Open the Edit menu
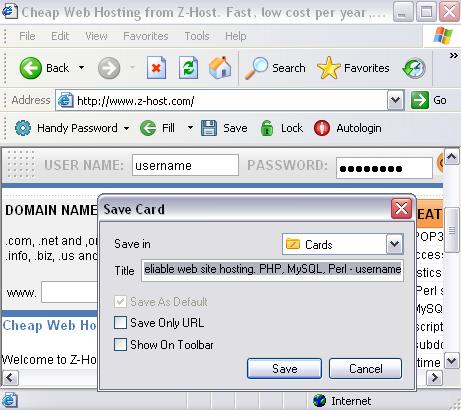Image resolution: width=461 pixels, height=410 pixels. click(60, 36)
